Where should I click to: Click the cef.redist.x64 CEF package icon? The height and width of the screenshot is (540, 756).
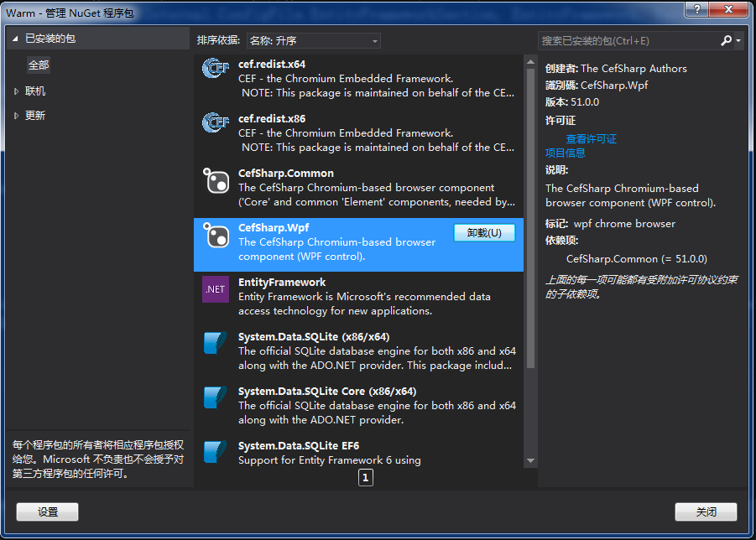pyautogui.click(x=216, y=68)
